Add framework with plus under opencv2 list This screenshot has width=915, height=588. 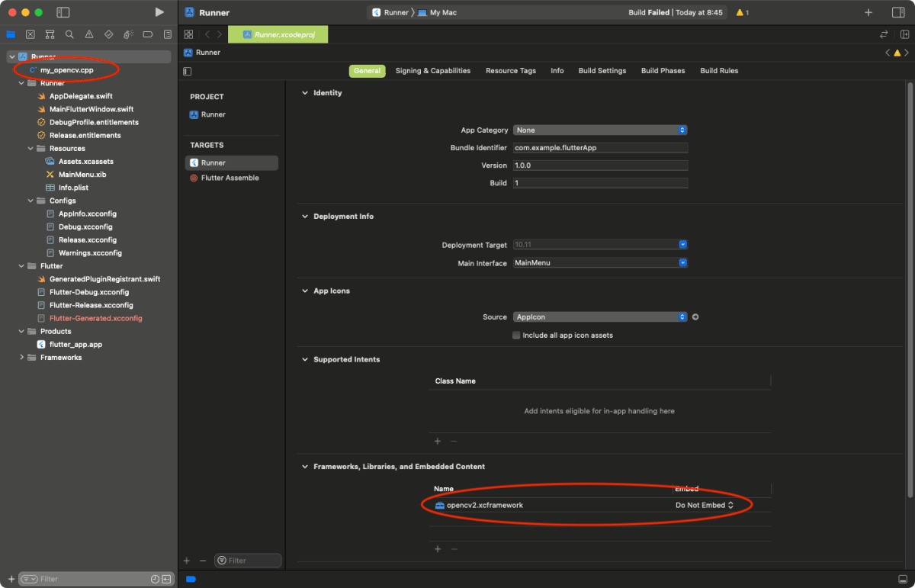(438, 548)
